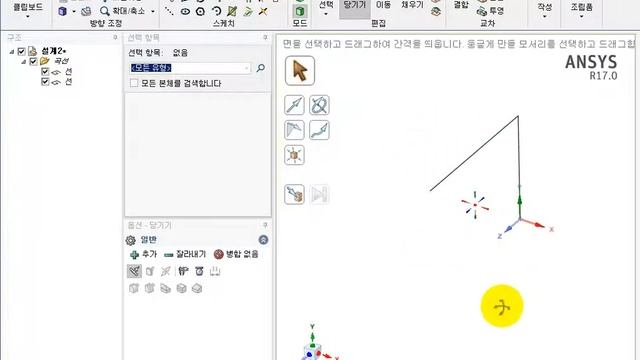Click the blue solid view icon in 방향 조정

point(62,11)
